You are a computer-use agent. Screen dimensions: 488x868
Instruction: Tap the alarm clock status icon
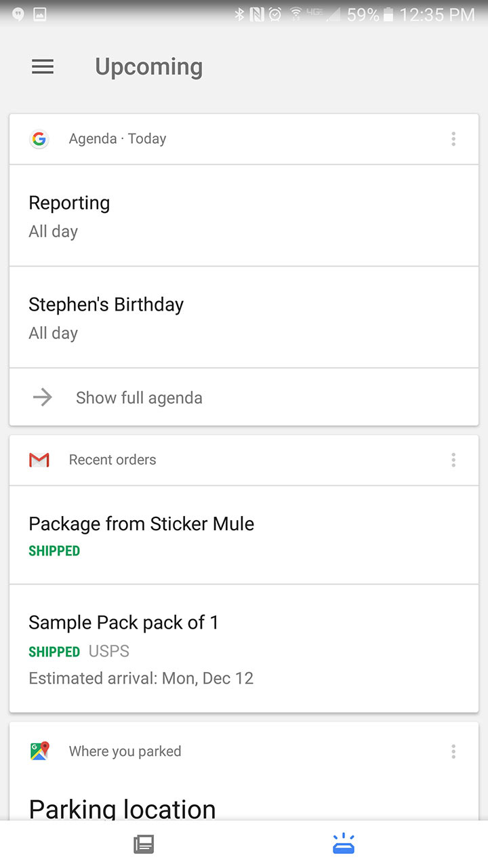(x=275, y=14)
